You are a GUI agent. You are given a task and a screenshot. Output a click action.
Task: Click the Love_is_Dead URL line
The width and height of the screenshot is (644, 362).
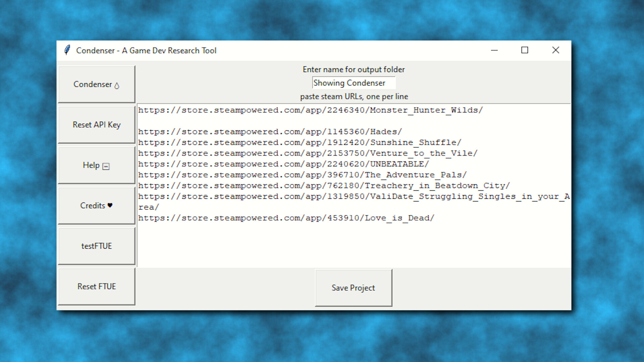click(x=286, y=218)
